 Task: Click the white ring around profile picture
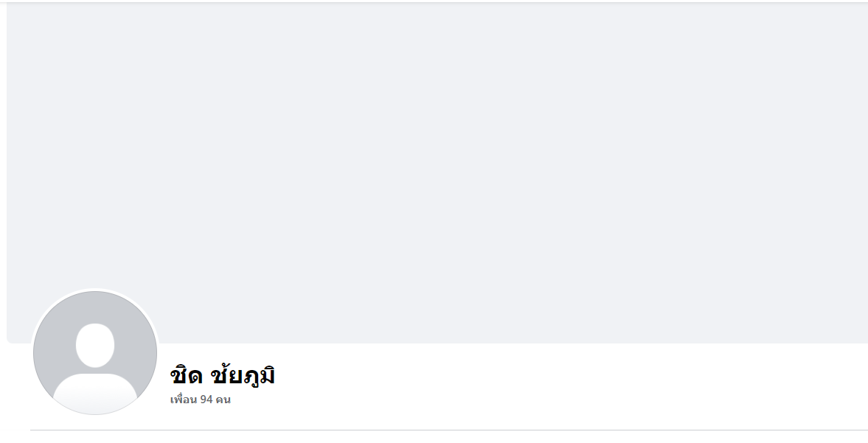point(95,289)
